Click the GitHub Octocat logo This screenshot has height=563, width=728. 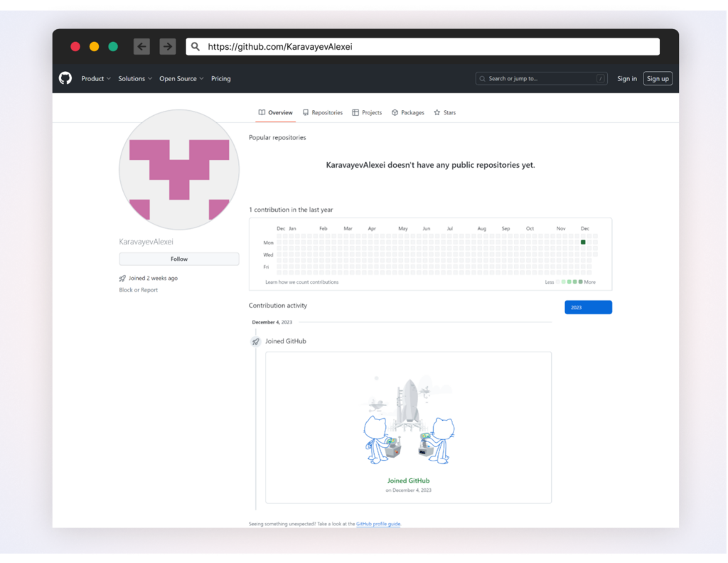pos(65,78)
